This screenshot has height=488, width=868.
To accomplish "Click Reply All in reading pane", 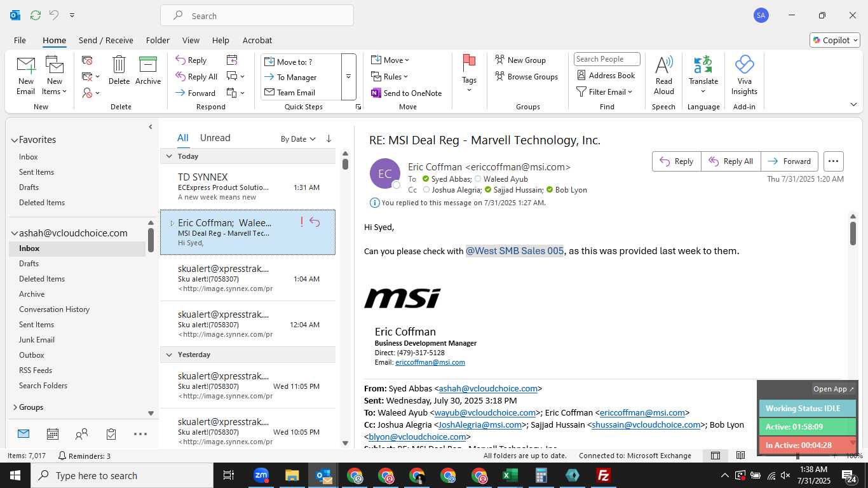I will 731,161.
